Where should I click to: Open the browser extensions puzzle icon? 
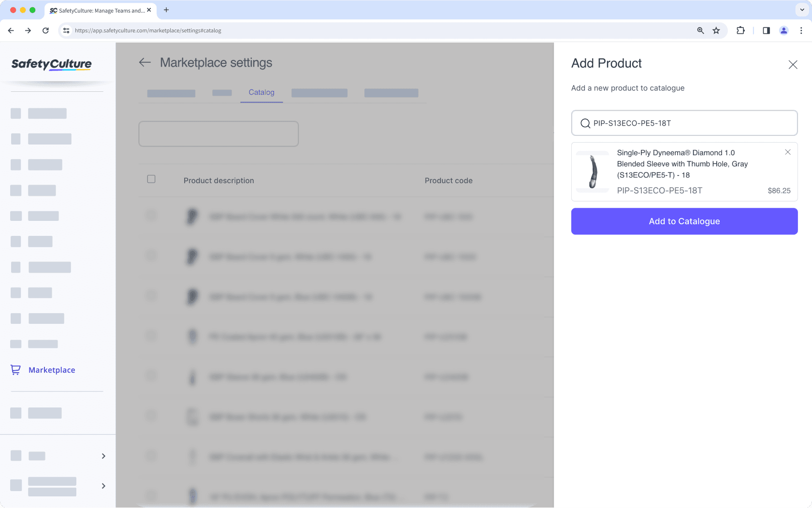740,30
